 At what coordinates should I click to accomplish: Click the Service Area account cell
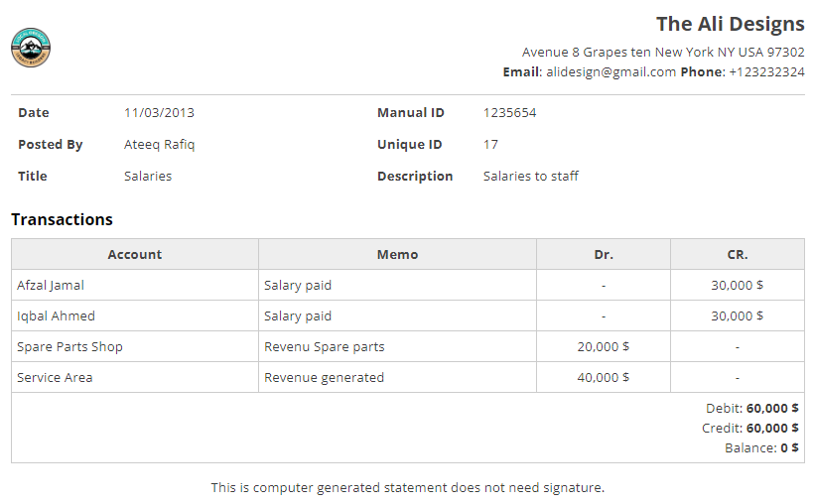click(x=55, y=377)
